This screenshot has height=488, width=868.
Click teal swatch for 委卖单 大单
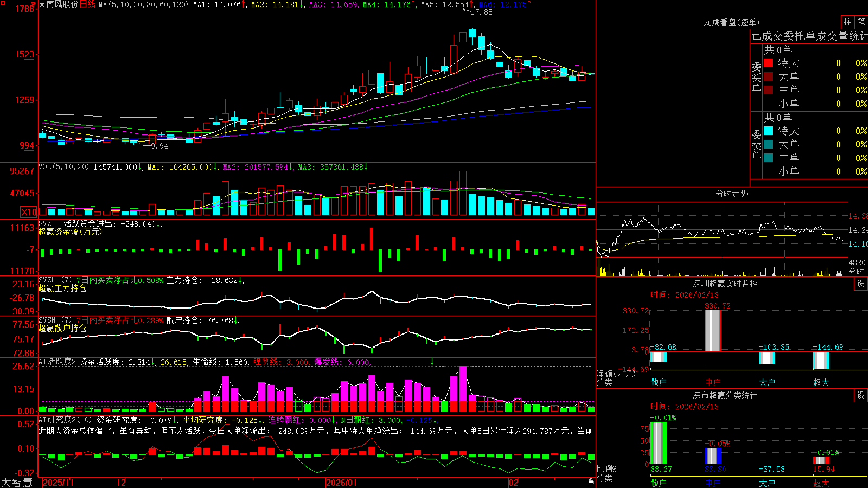(768, 144)
